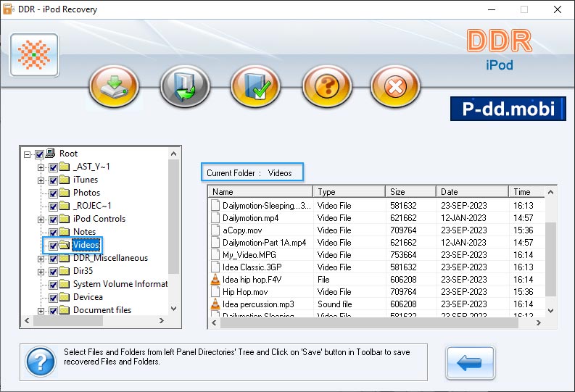Click file icon of Idea Classic.3GP
This screenshot has height=392, width=575.
pos(215,267)
